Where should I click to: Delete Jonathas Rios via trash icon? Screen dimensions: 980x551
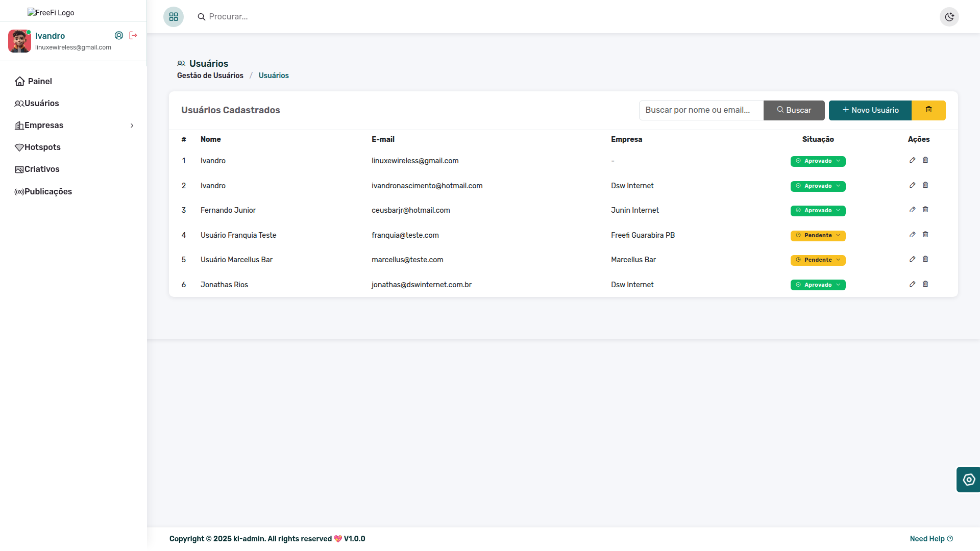(925, 284)
